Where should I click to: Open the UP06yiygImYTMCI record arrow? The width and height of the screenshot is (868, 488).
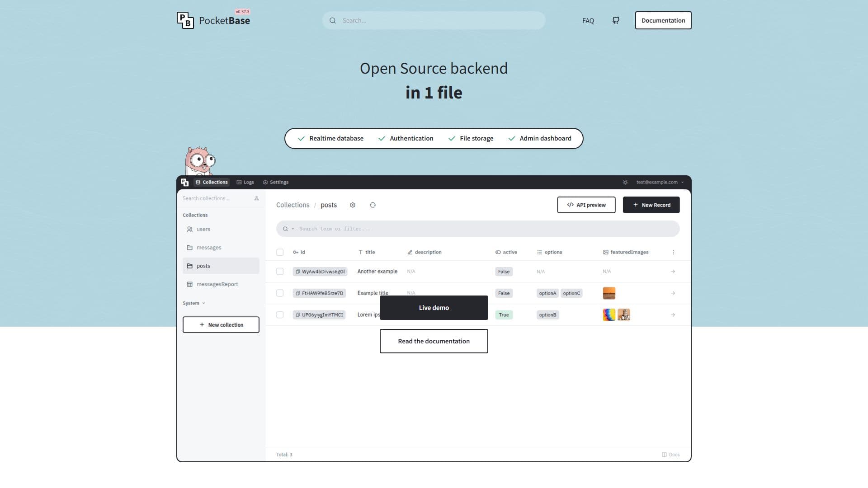point(673,315)
